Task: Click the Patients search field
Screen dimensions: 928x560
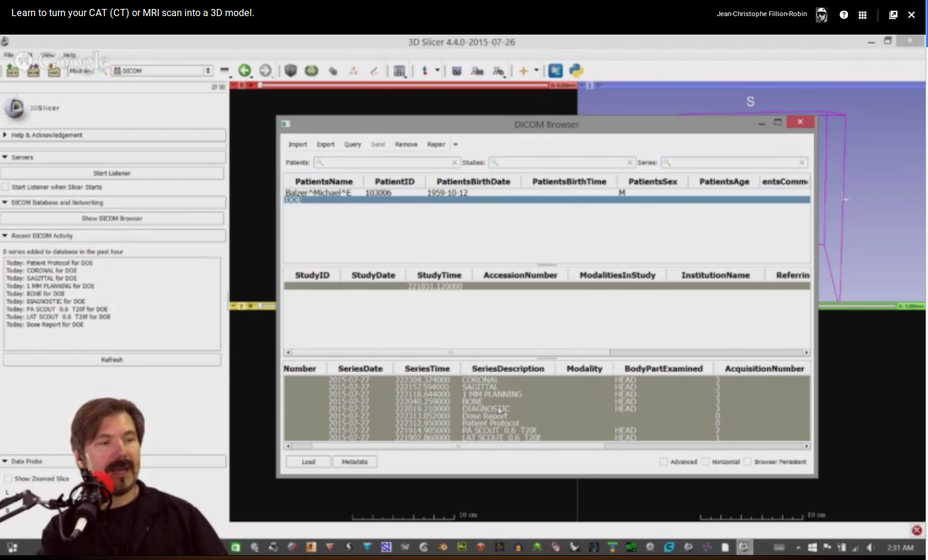Action: pyautogui.click(x=387, y=162)
